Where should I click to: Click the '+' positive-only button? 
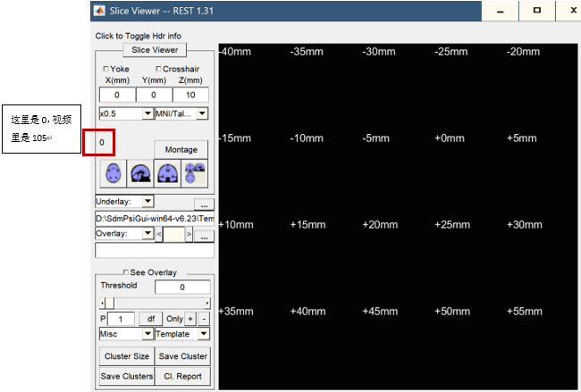(x=190, y=318)
